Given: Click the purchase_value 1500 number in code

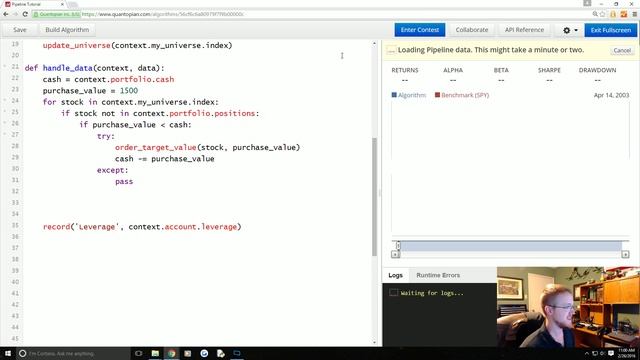Looking at the screenshot, I should 129,91.
